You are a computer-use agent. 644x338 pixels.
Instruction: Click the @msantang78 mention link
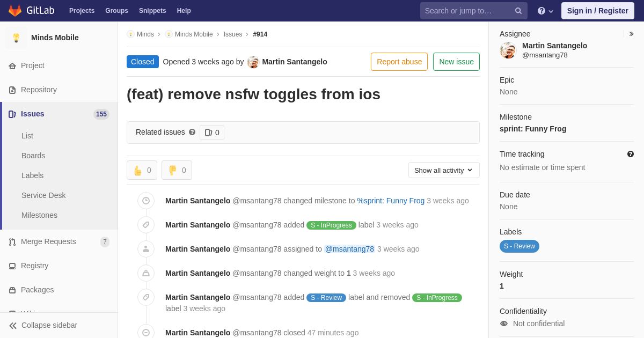(x=349, y=249)
